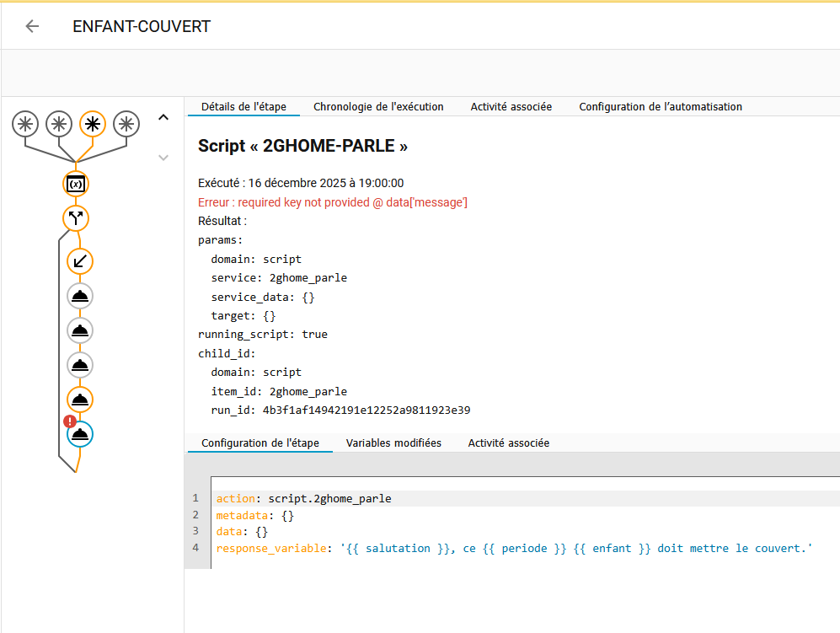
Task: Click the red error badge on the node
Action: point(70,422)
